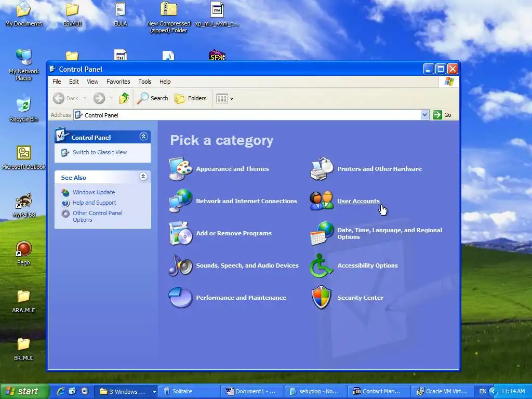Image resolution: width=532 pixels, height=399 pixels.
Task: Open the Views button dropdown arrow
Action: [x=231, y=99]
